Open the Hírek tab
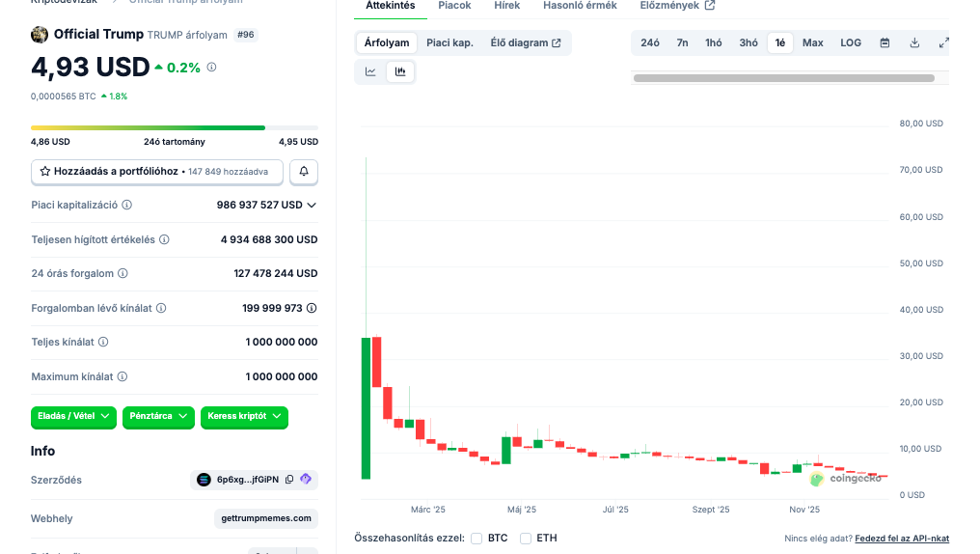This screenshot has width=980, height=554. pos(506,6)
